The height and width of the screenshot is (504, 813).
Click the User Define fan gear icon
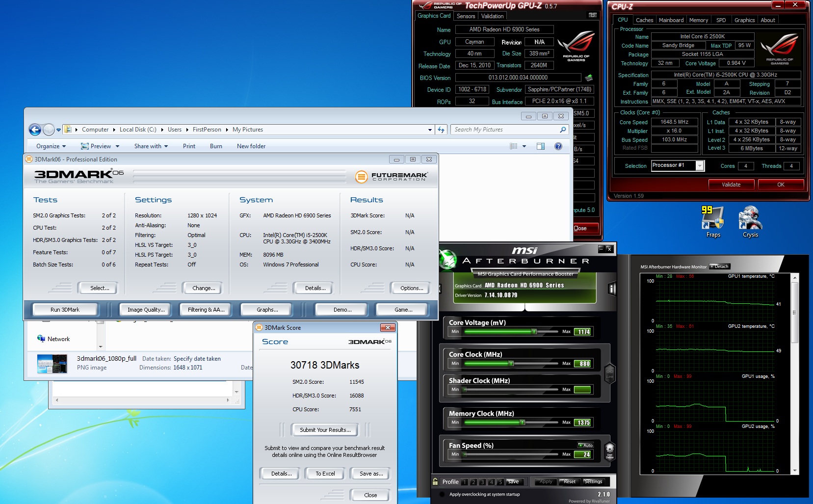[x=610, y=451]
